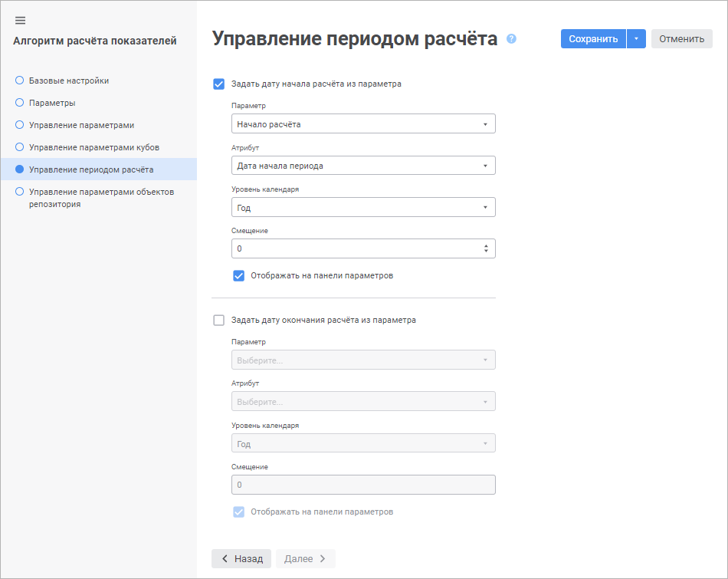Switch to Управление параметрами кубов step
This screenshot has width=728, height=579.
(93, 147)
